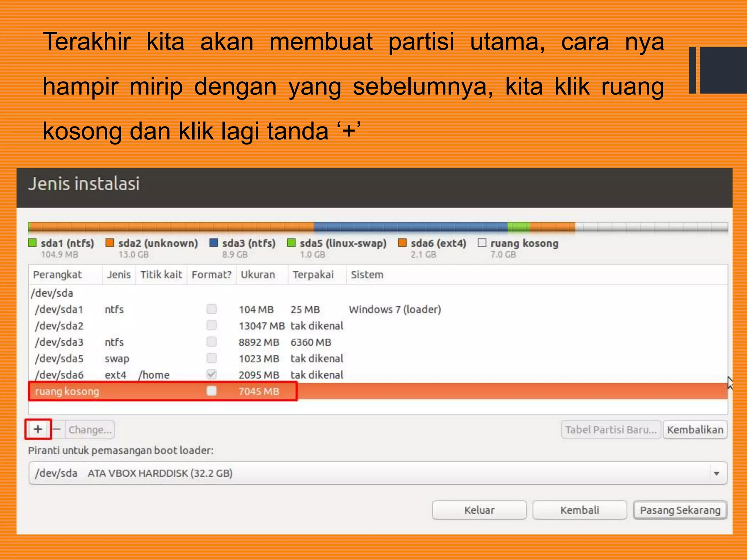Click the Sistem column header
The image size is (747, 560).
(x=537, y=275)
